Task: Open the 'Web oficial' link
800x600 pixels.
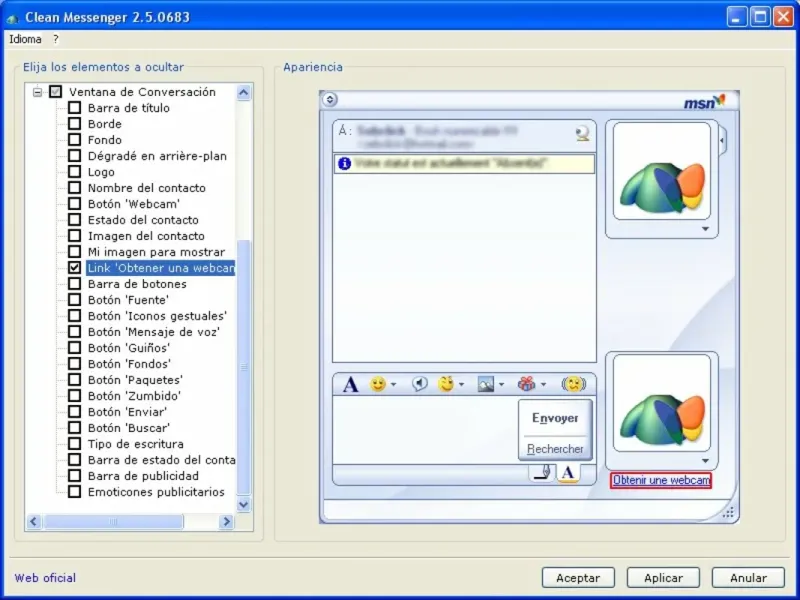Action: 45,578
